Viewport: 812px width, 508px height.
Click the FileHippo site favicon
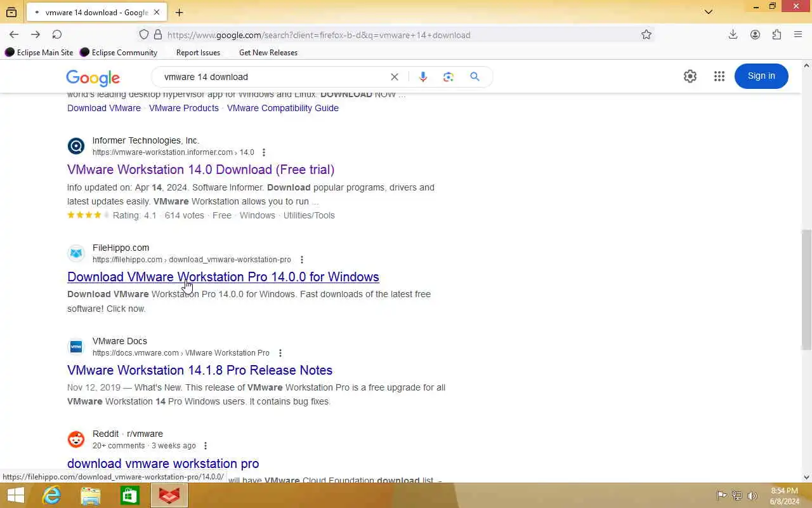coord(76,253)
